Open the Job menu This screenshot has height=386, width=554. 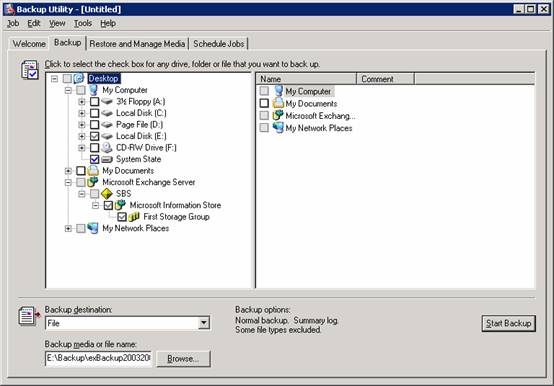point(13,23)
